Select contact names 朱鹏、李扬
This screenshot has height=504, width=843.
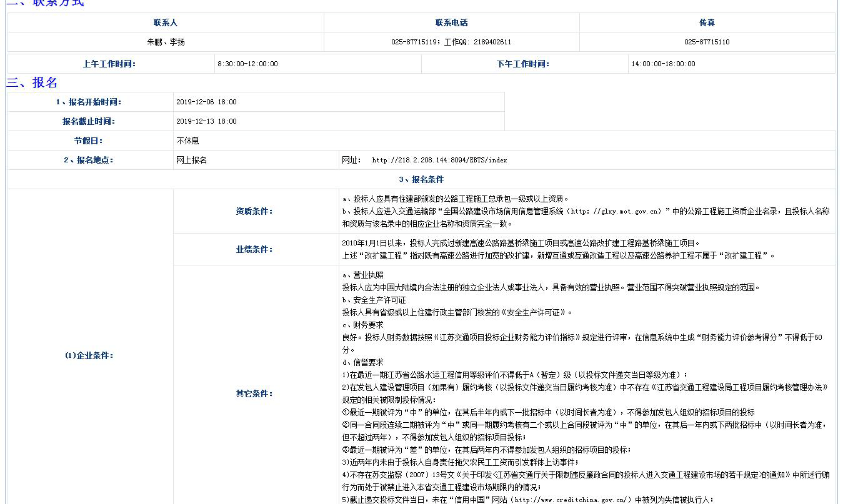pos(166,42)
